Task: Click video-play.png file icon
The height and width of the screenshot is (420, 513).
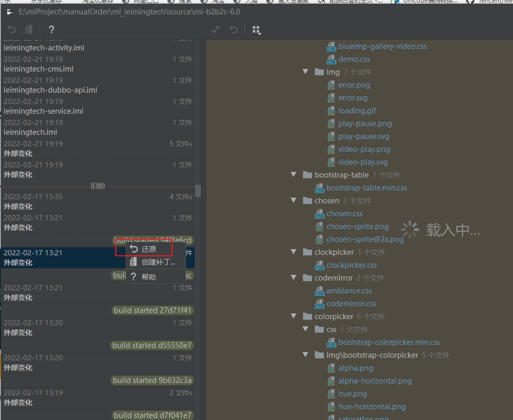Action: [x=331, y=149]
